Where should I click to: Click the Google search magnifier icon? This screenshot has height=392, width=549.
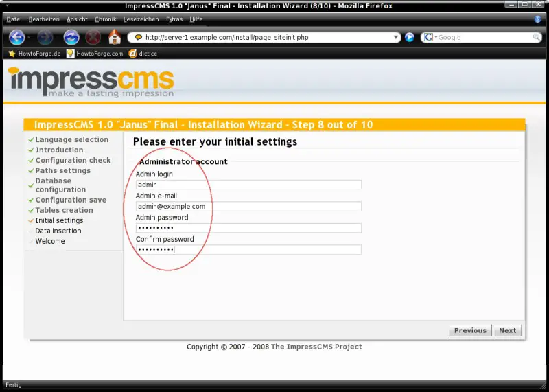(536, 37)
